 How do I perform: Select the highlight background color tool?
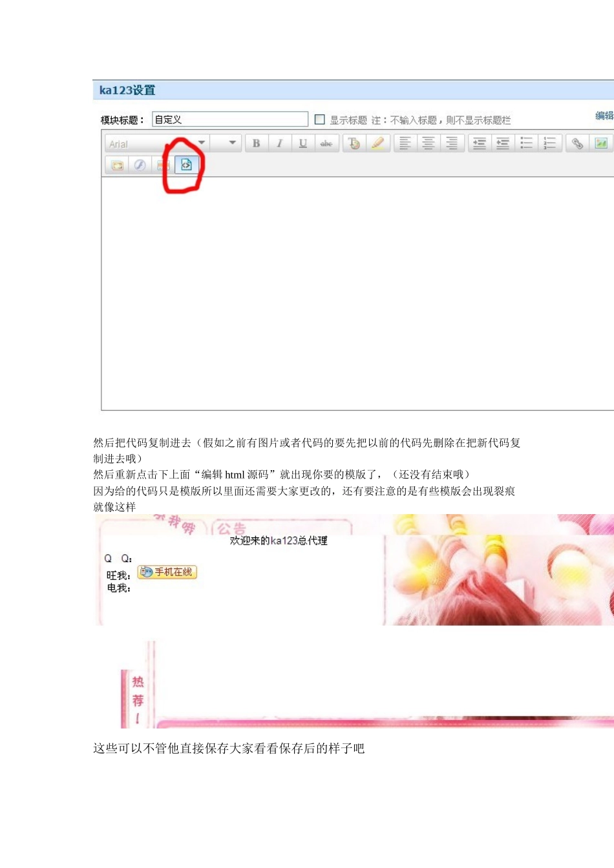(x=377, y=143)
